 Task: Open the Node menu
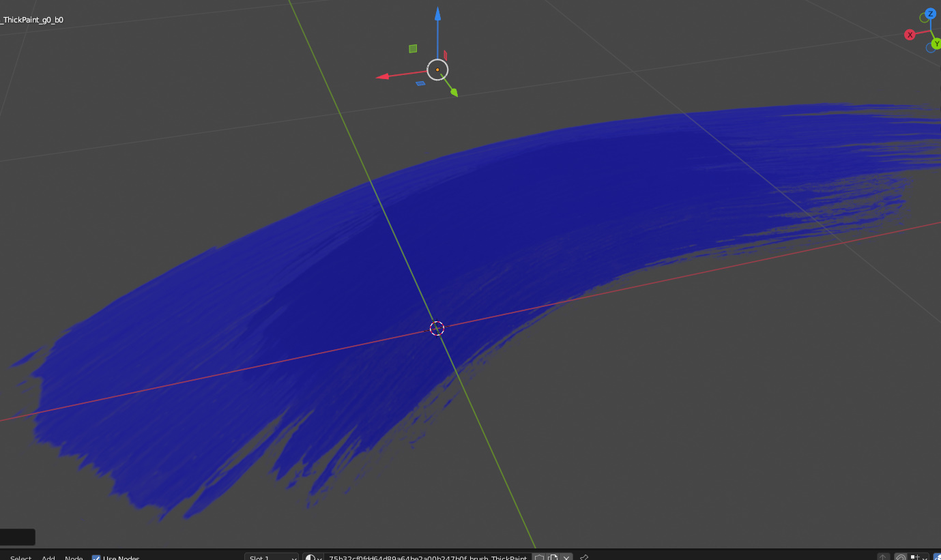click(x=73, y=557)
